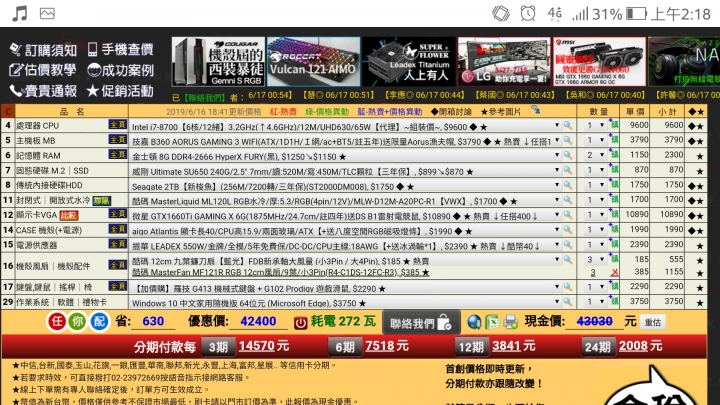
Task: Print the estimate with printer icon
Action: (x=511, y=322)
